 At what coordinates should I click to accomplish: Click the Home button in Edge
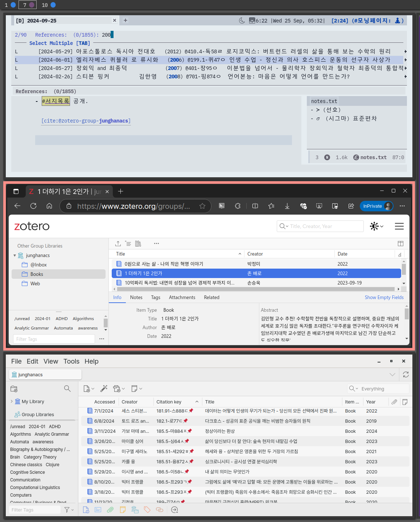click(x=49, y=206)
